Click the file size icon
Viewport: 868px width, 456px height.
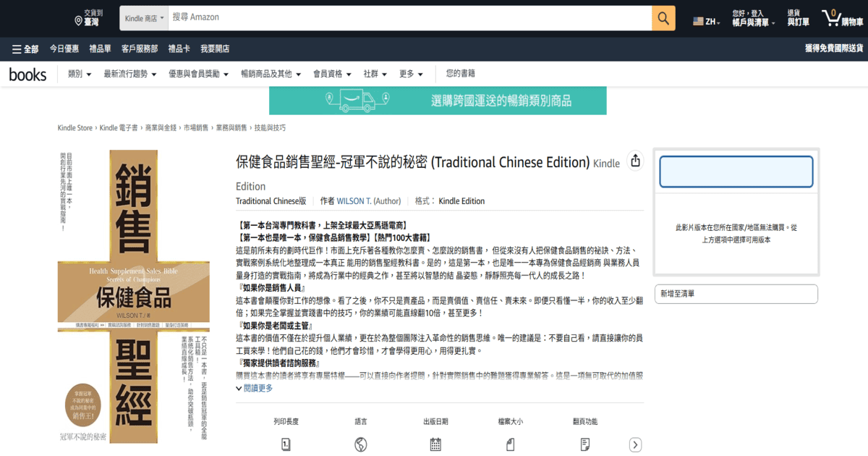pos(510,444)
